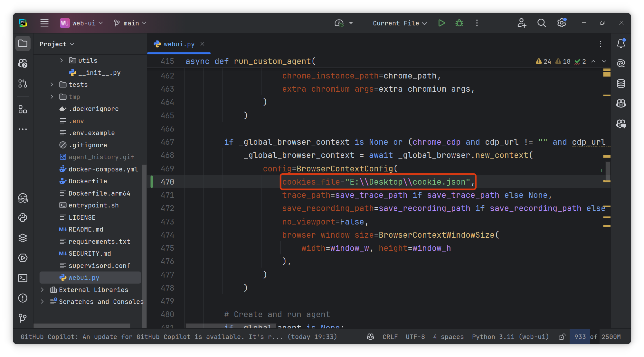Toggle file read-only lock icon

point(562,337)
